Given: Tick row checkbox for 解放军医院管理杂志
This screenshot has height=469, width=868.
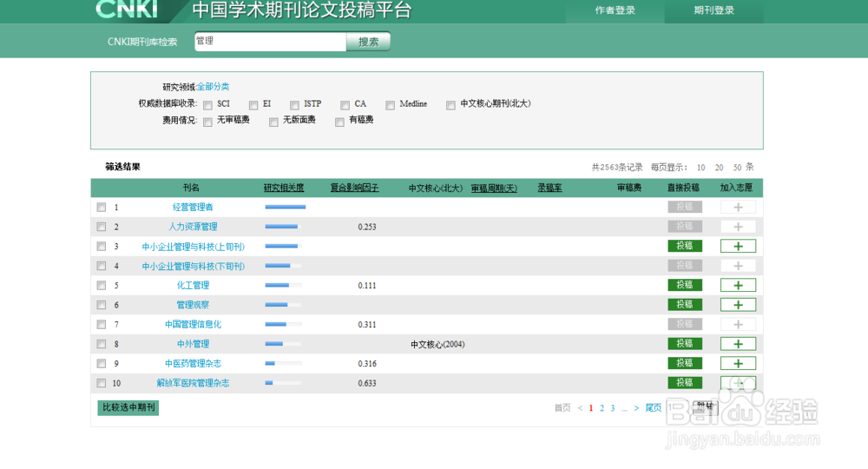Looking at the screenshot, I should point(102,383).
